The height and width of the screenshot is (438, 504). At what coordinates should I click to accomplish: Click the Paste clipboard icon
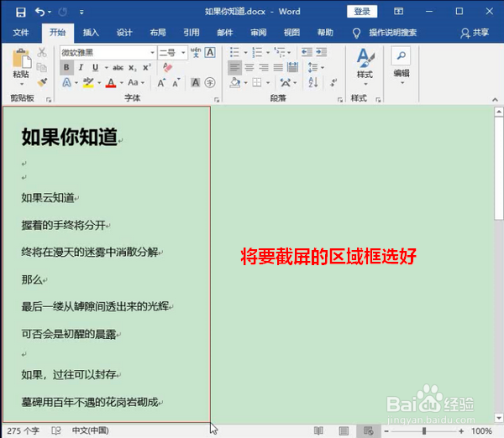[x=21, y=59]
